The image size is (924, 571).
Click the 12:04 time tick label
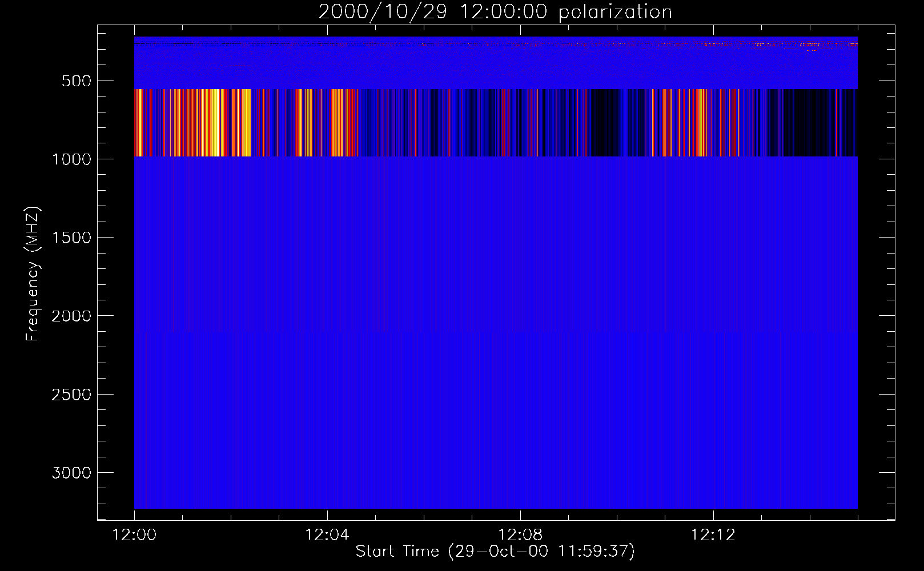tap(327, 535)
